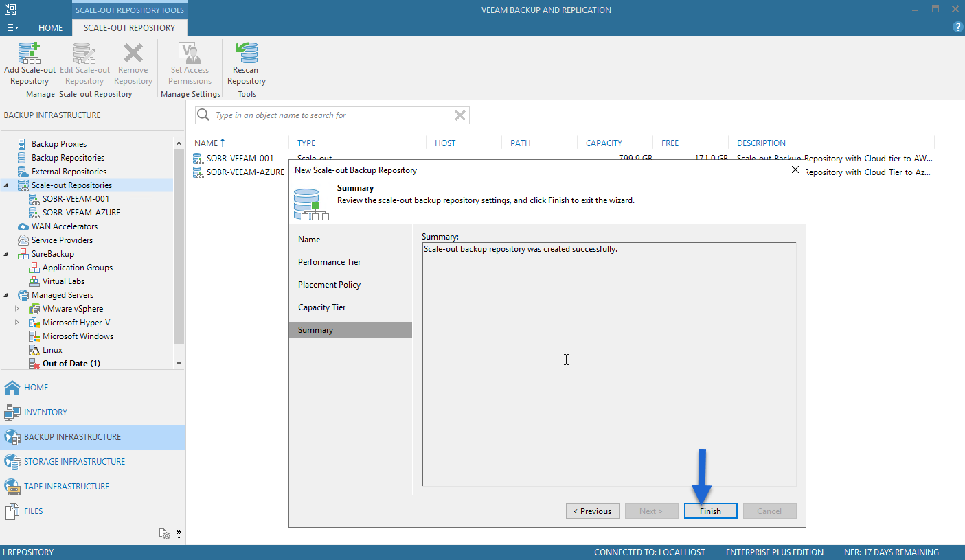Select Summary wizard step
Screen dimensions: 965x560
[350, 330]
